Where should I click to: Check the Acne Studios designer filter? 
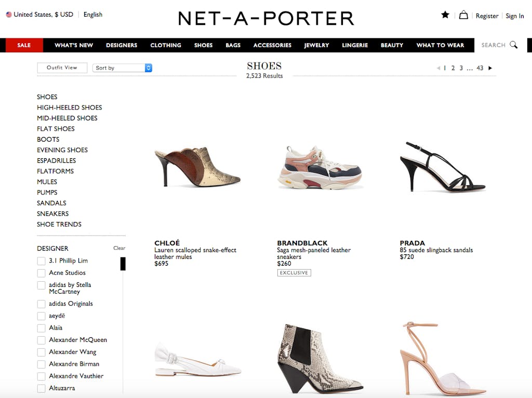(x=41, y=273)
